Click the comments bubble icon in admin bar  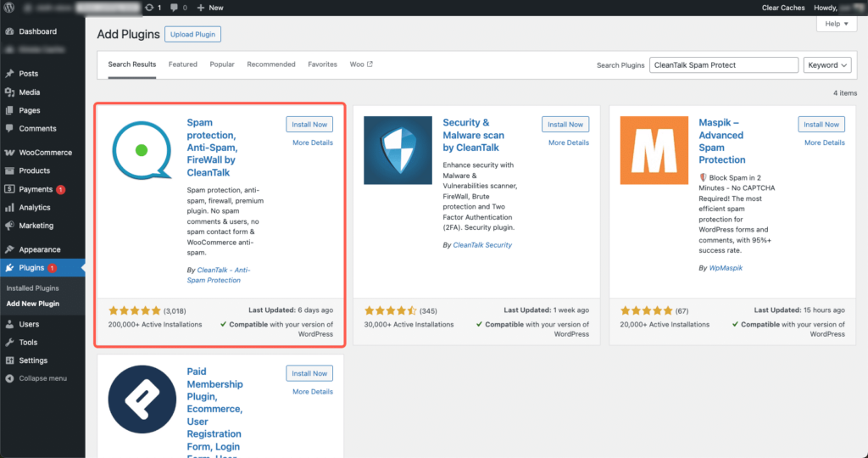pyautogui.click(x=174, y=8)
